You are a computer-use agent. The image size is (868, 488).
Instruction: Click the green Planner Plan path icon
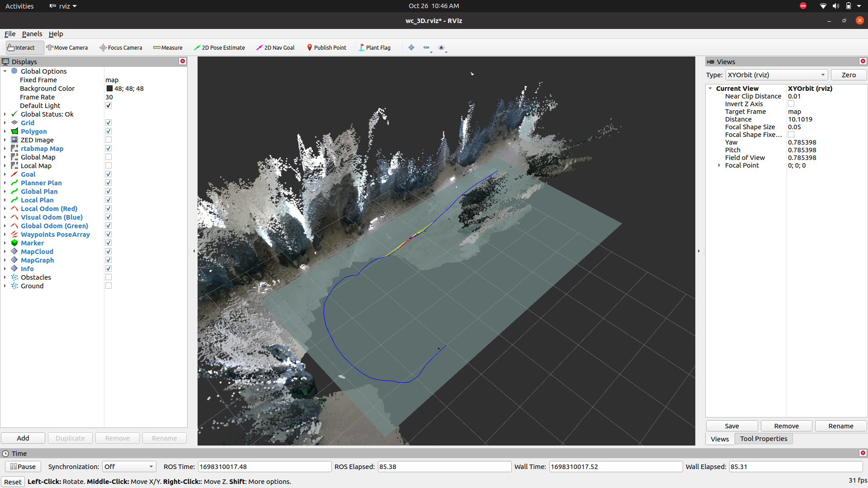coord(14,183)
